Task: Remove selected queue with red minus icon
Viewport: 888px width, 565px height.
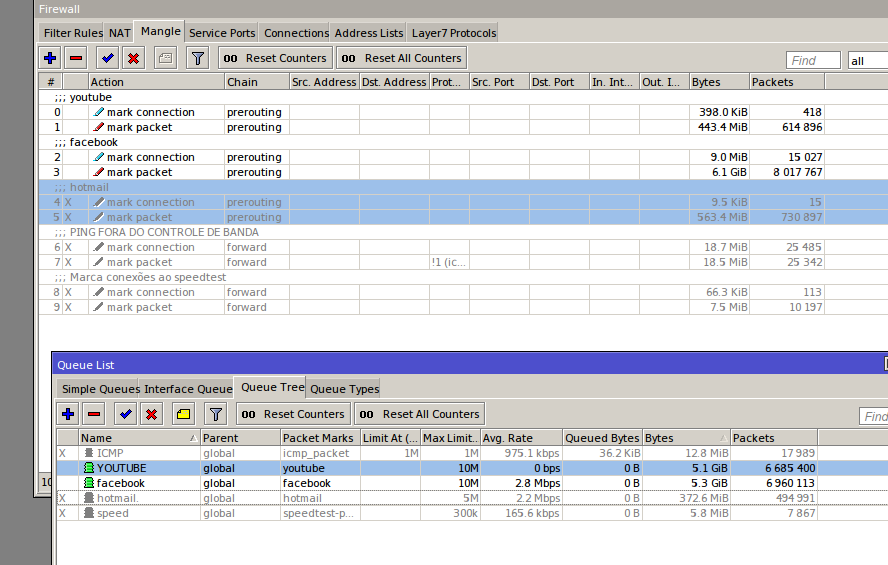Action: pyautogui.click(x=94, y=414)
